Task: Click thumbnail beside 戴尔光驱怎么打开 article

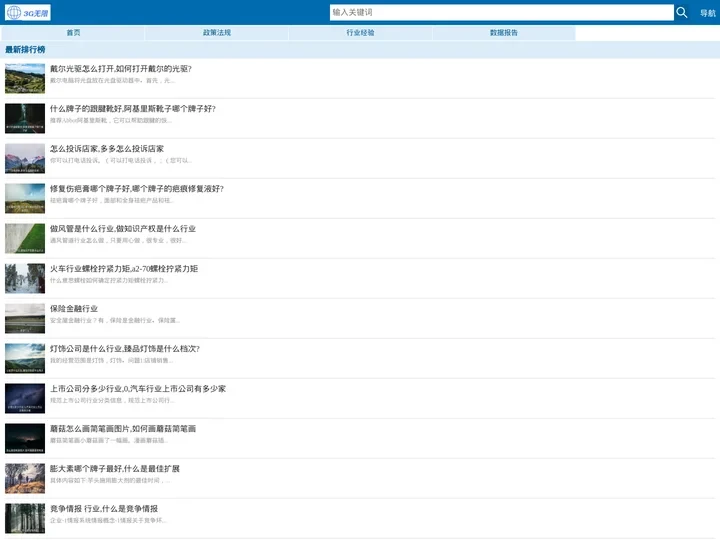Action: pos(25,79)
